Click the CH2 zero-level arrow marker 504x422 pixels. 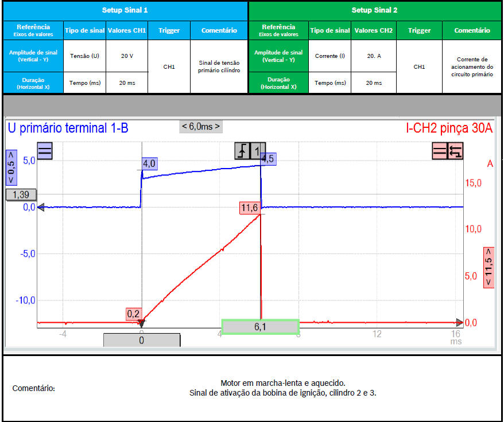click(x=459, y=322)
